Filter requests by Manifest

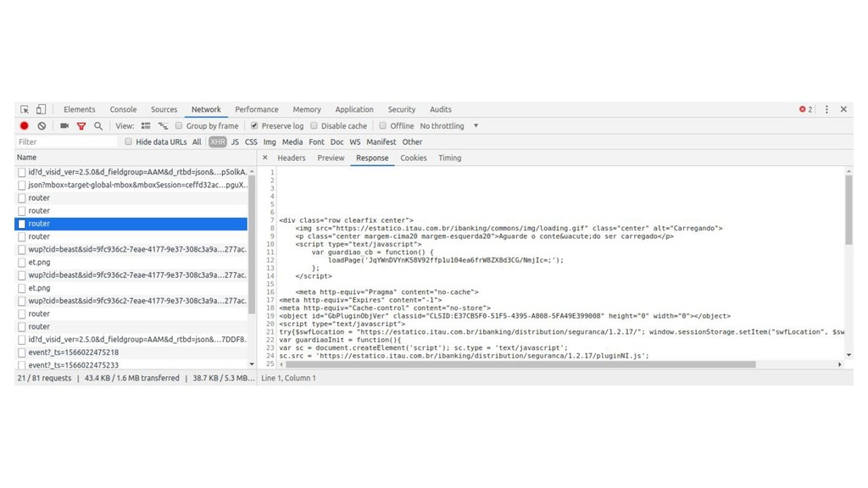(x=381, y=142)
